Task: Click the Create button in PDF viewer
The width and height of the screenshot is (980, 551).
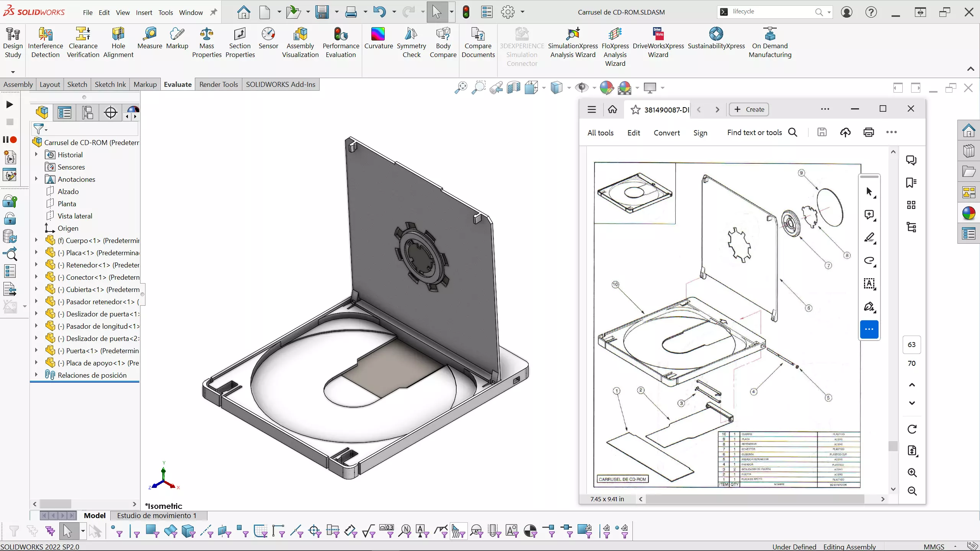Action: coord(749,109)
